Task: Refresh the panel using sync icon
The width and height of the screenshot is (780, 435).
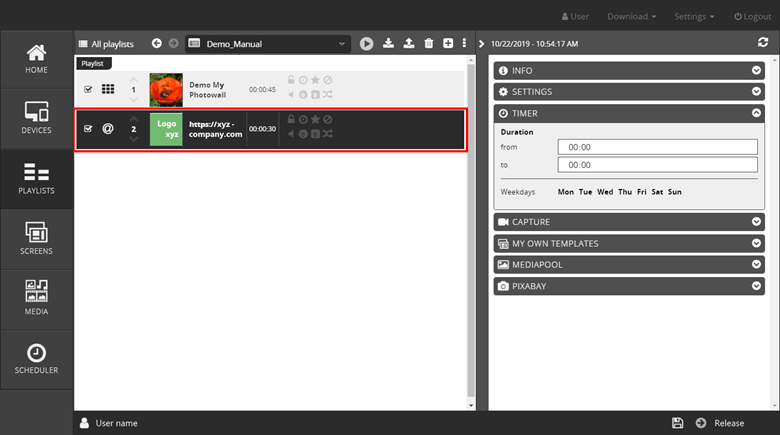Action: (763, 43)
